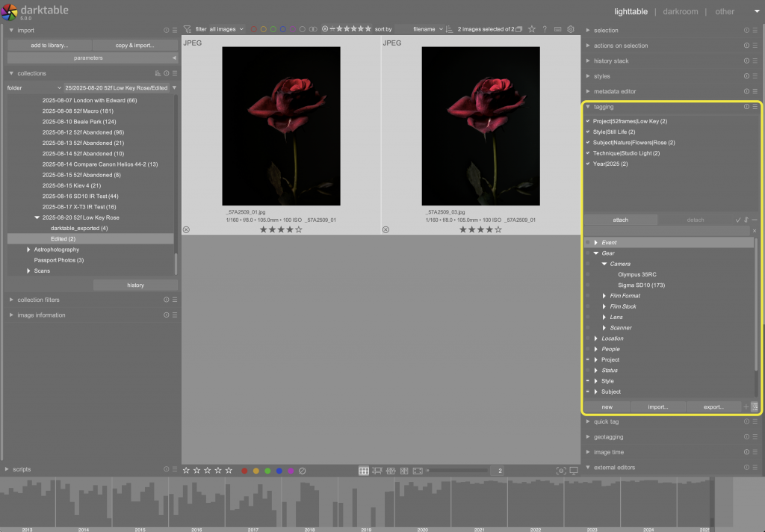Switch to culling layout icon
The height and width of the screenshot is (532, 765).
391,471
